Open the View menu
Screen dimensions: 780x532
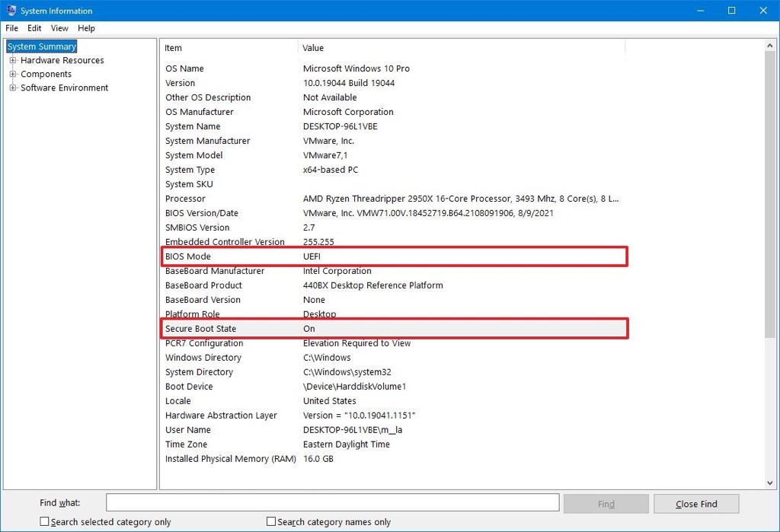click(x=59, y=28)
